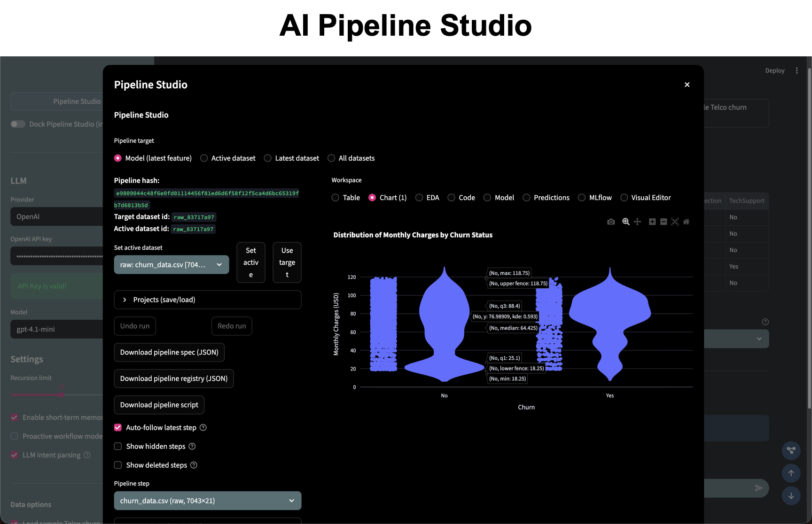Click the scroll-to-bottom arrow button
The image size is (812, 524).
pos(791,496)
